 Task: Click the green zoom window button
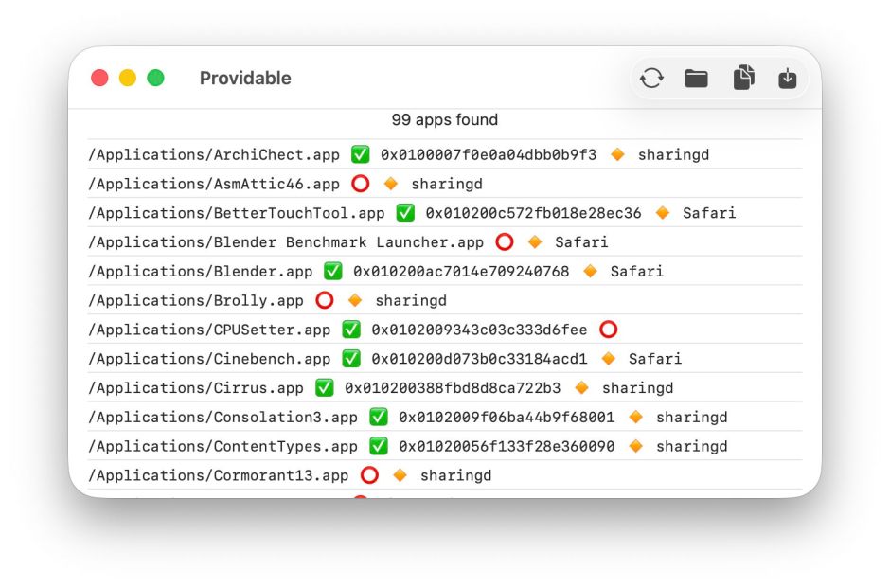pyautogui.click(x=155, y=79)
